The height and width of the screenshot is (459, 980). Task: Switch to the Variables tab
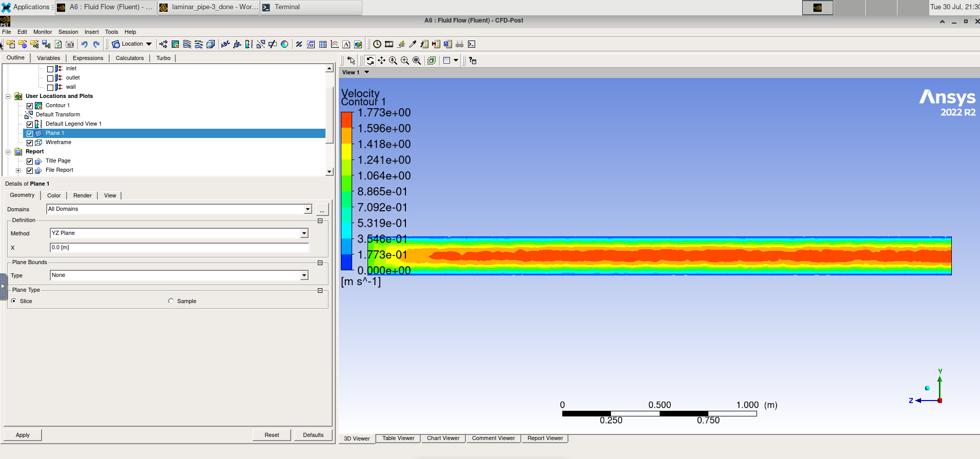pos(49,58)
